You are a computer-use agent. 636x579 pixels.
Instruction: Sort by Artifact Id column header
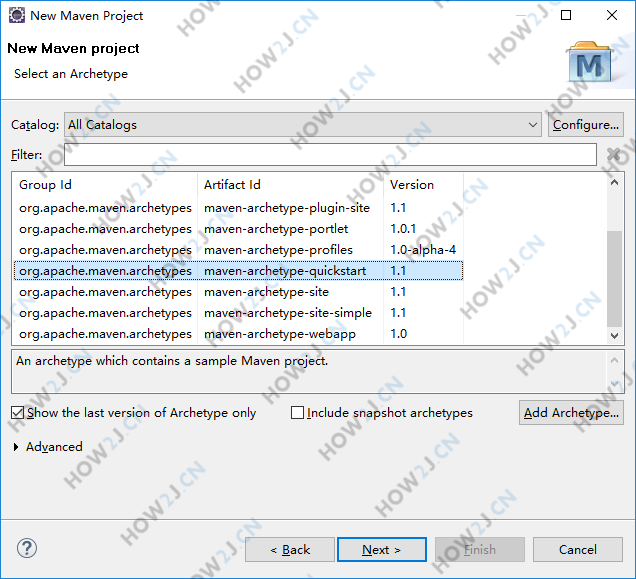point(290,185)
